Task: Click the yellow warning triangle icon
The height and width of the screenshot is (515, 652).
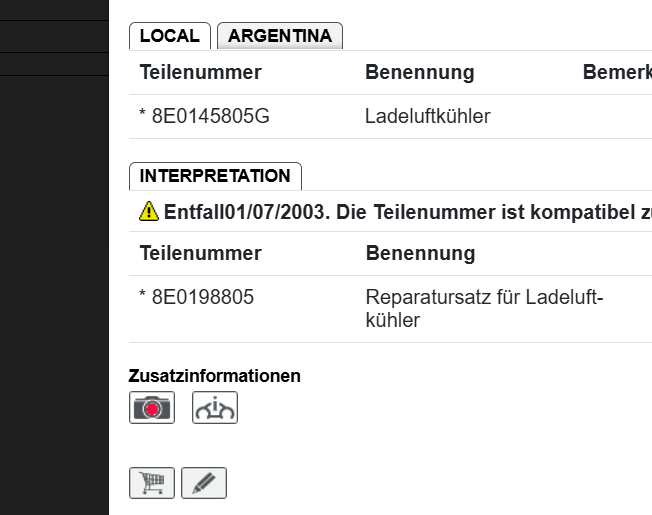Action: tap(149, 211)
